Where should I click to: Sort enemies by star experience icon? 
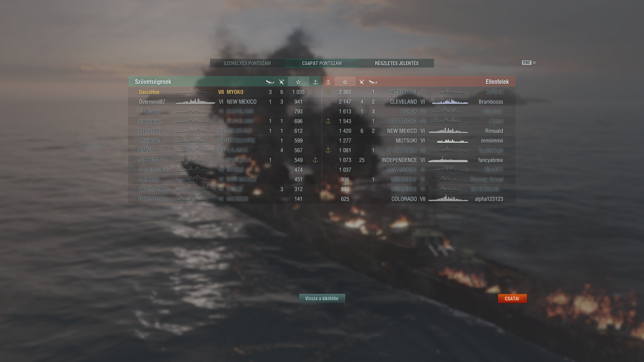coord(345,82)
